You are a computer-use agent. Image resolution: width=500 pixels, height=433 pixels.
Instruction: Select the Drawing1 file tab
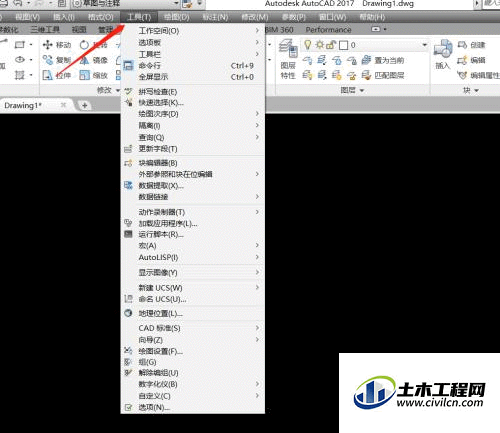coord(23,105)
